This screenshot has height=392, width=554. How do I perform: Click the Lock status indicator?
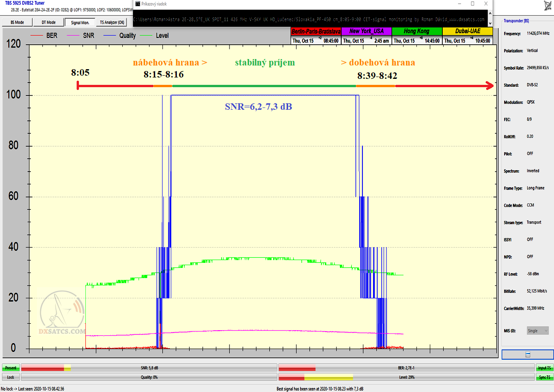click(x=11, y=377)
